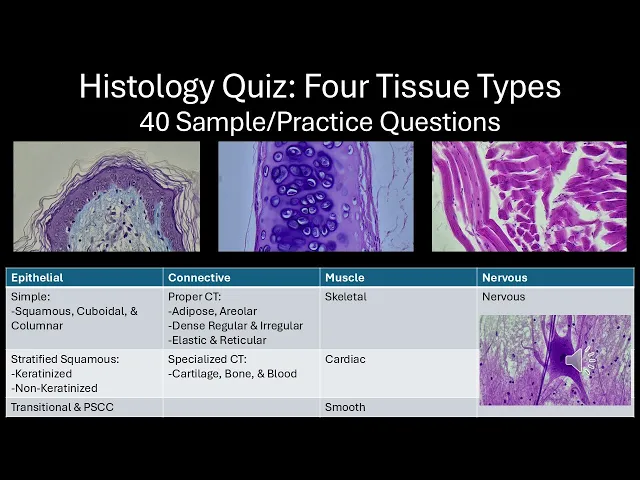Viewport: 640px width, 480px height.
Task: Click the '-Non-Keratinized' entry
Action: pos(54,388)
